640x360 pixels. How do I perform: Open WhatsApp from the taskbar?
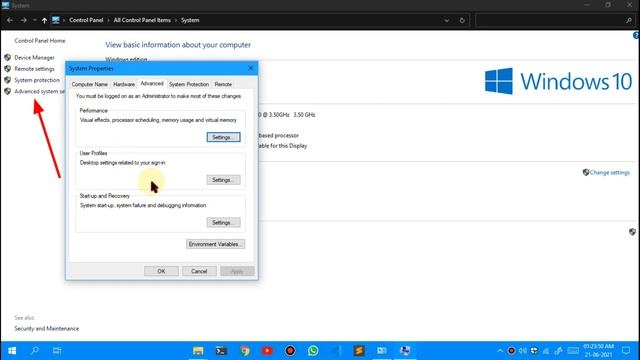point(313,351)
